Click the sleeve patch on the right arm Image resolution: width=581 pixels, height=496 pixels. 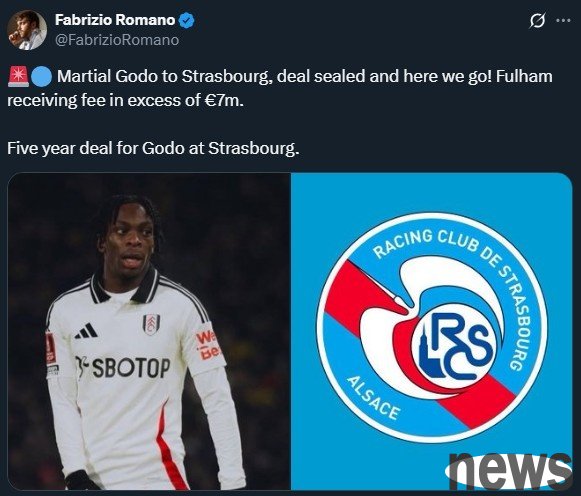[x=207, y=346]
